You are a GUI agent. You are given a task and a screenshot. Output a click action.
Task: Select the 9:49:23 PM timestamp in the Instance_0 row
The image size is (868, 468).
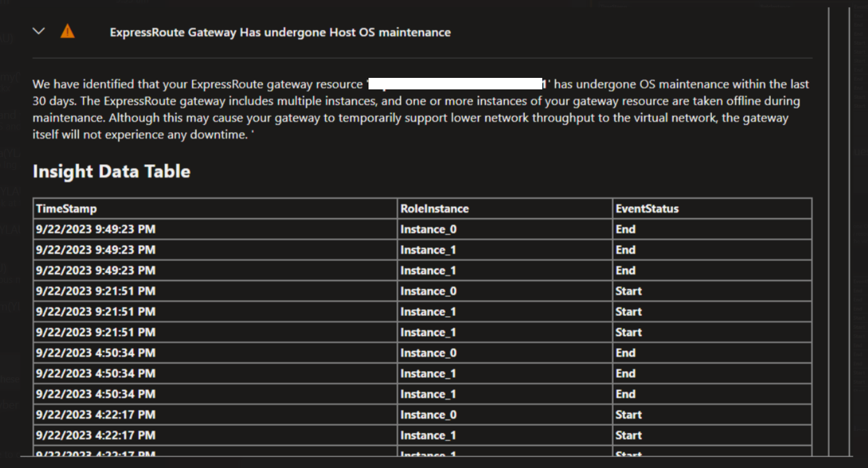point(96,229)
